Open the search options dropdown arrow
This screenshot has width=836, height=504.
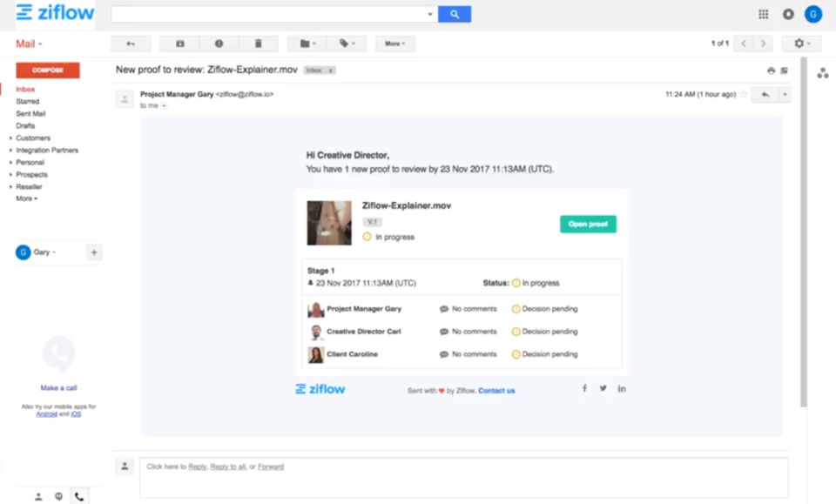(430, 15)
